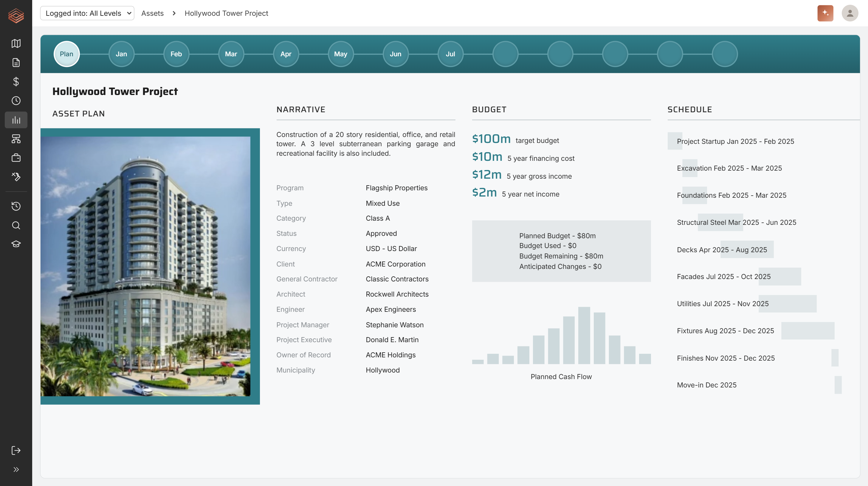This screenshot has width=868, height=486.
Task: Click the Foundations Feb 2025 - Mar 2025 row
Action: (731, 195)
